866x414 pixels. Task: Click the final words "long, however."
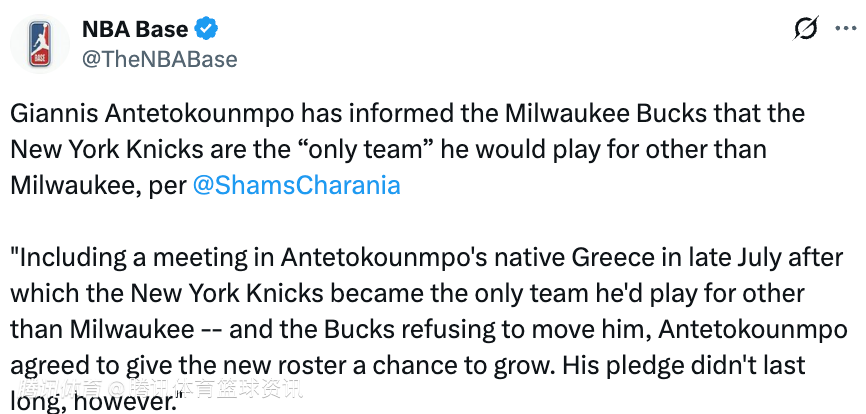[97, 400]
